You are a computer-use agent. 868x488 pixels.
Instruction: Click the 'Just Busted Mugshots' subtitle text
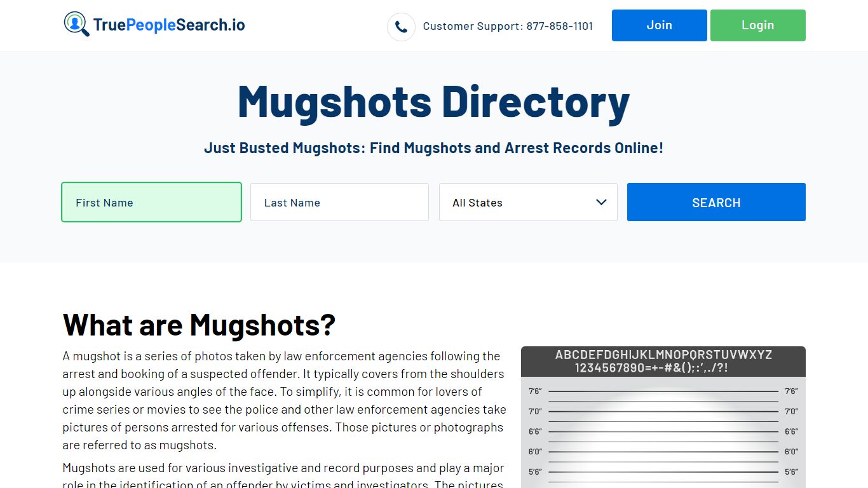(433, 148)
